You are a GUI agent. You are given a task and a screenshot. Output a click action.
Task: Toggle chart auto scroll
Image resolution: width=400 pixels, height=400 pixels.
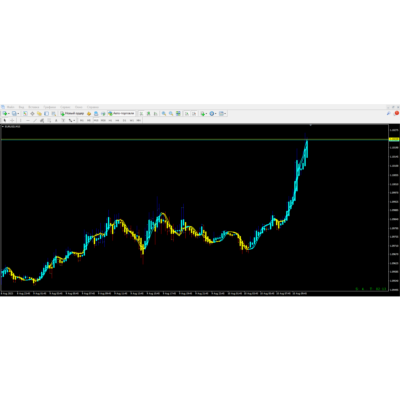pyautogui.click(x=186, y=114)
